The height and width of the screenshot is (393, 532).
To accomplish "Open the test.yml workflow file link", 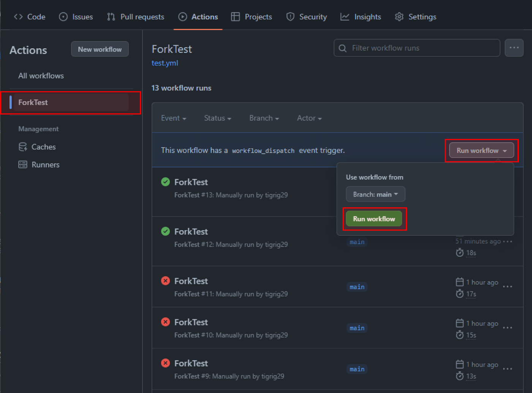I will click(x=165, y=63).
